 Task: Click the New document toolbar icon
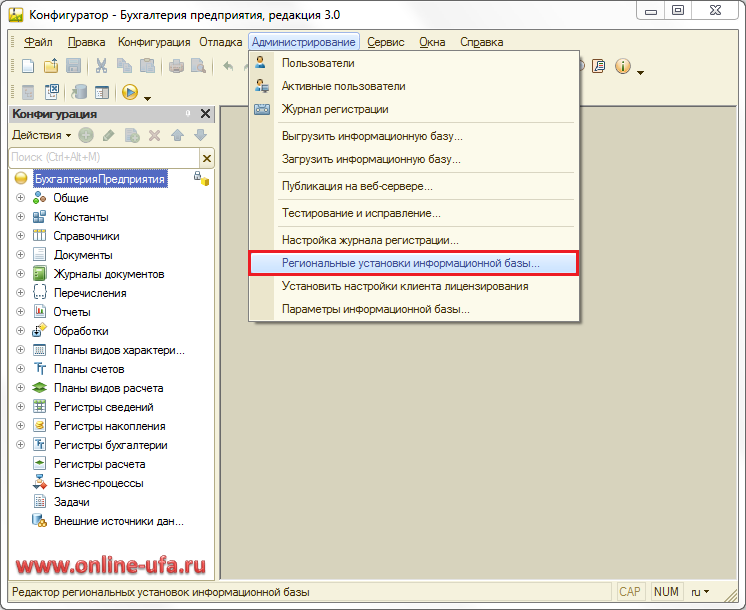pos(28,66)
